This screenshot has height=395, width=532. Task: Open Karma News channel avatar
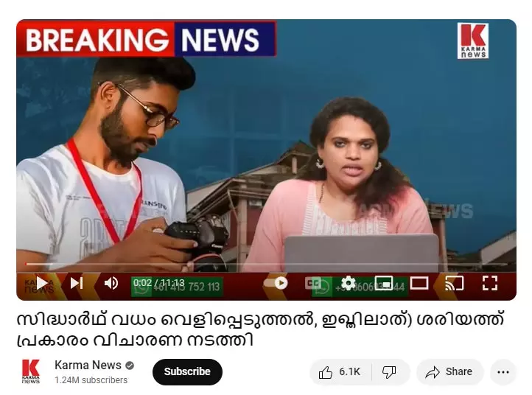tap(31, 371)
